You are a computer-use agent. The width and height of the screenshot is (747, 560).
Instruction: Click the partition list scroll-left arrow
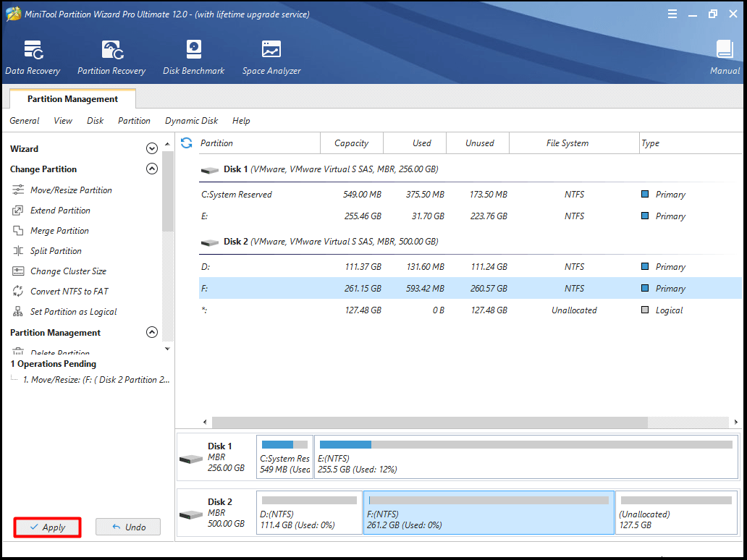206,422
